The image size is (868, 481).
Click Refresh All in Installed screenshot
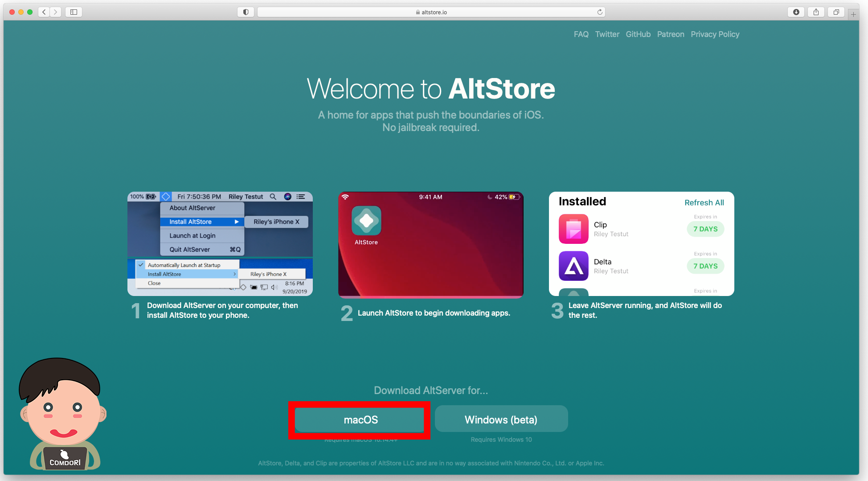click(x=704, y=202)
